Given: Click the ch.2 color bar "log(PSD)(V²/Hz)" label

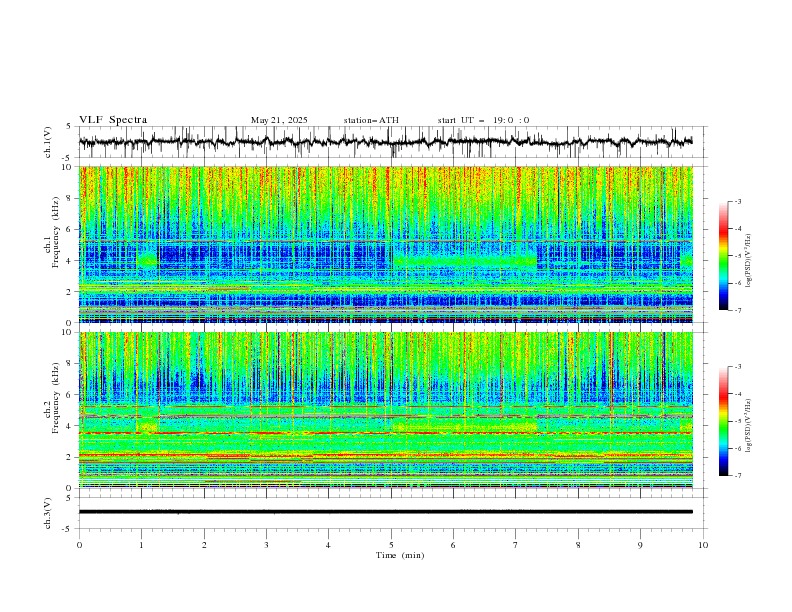Looking at the screenshot, I should coord(749,426).
